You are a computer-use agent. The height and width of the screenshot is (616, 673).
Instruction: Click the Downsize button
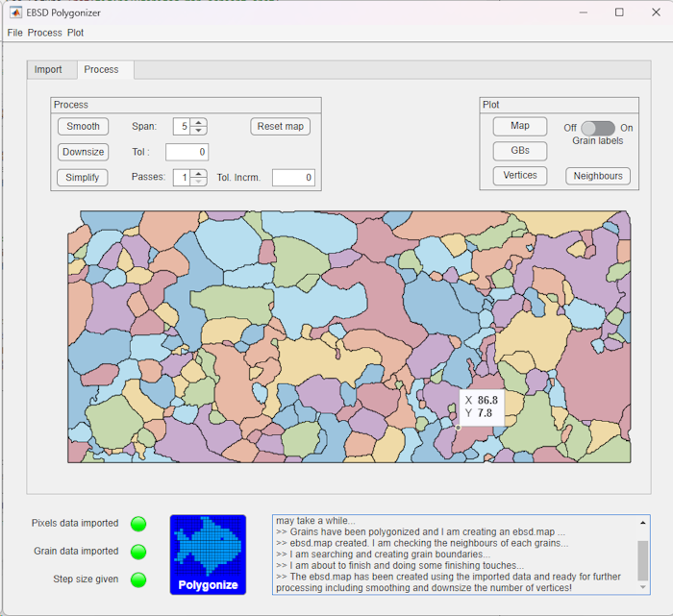(x=83, y=152)
